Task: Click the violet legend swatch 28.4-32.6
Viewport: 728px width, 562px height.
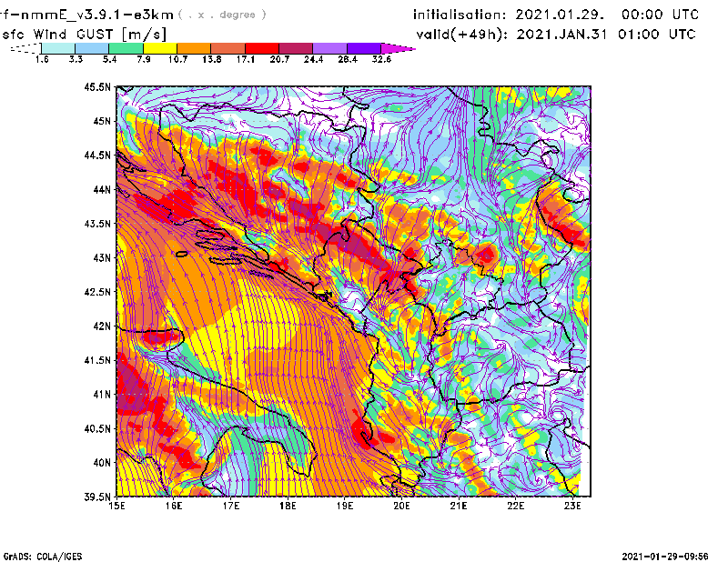Action: [x=364, y=48]
